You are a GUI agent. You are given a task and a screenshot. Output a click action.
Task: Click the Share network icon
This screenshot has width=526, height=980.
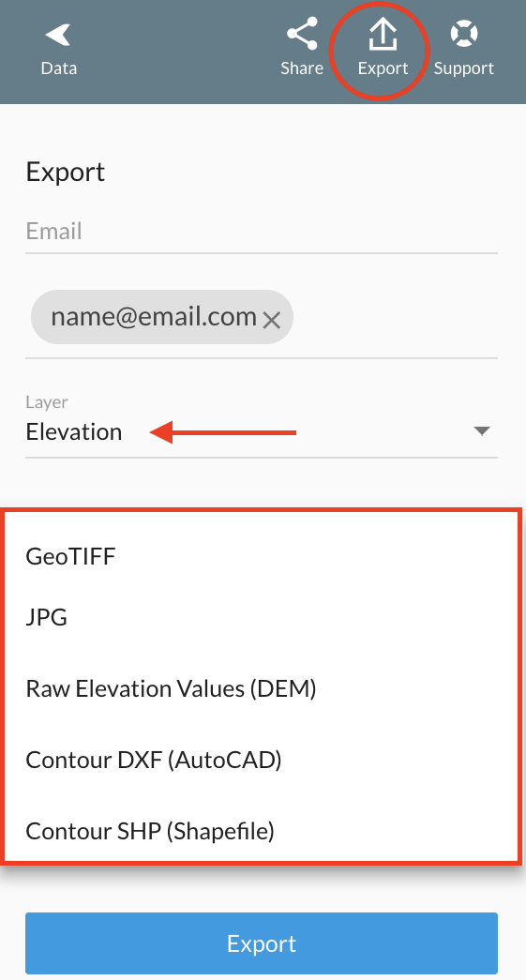point(302,34)
